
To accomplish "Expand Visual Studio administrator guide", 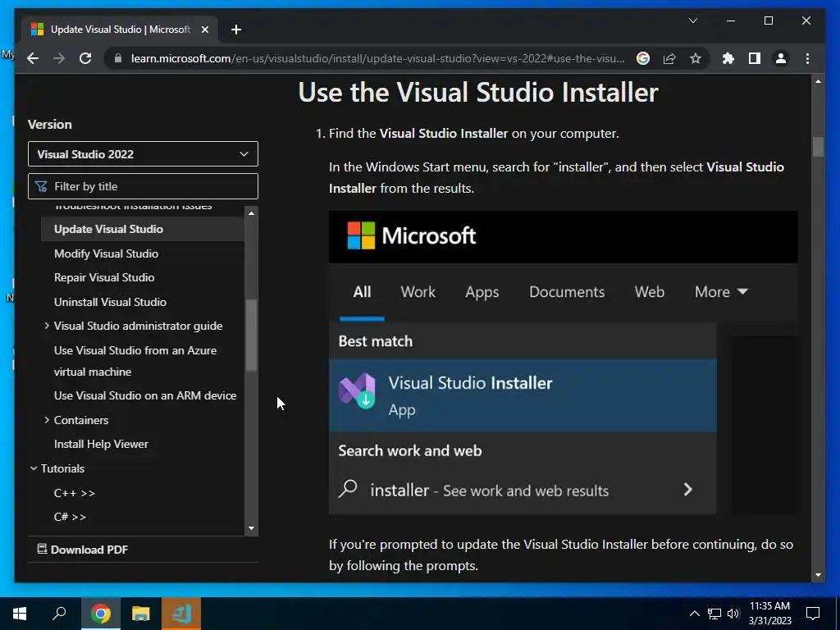I will [x=47, y=326].
